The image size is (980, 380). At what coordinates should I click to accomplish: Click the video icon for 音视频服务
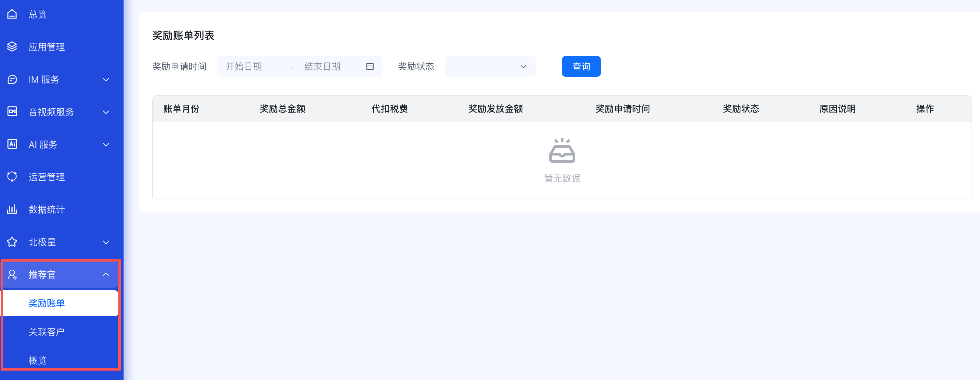tap(12, 112)
